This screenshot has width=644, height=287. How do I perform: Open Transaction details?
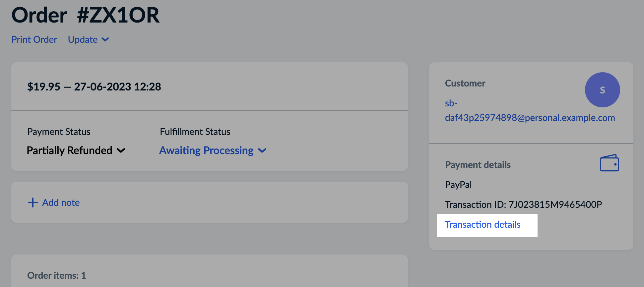click(483, 224)
